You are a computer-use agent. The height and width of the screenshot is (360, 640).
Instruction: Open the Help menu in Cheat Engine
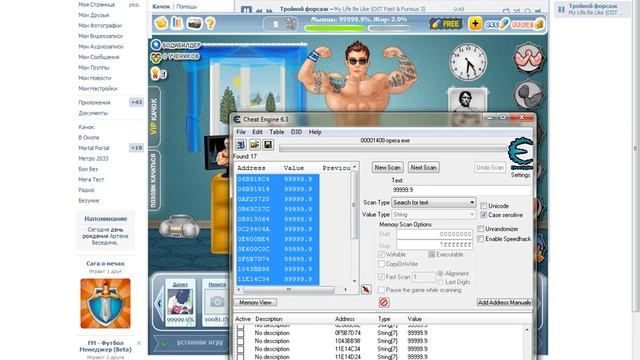315,132
